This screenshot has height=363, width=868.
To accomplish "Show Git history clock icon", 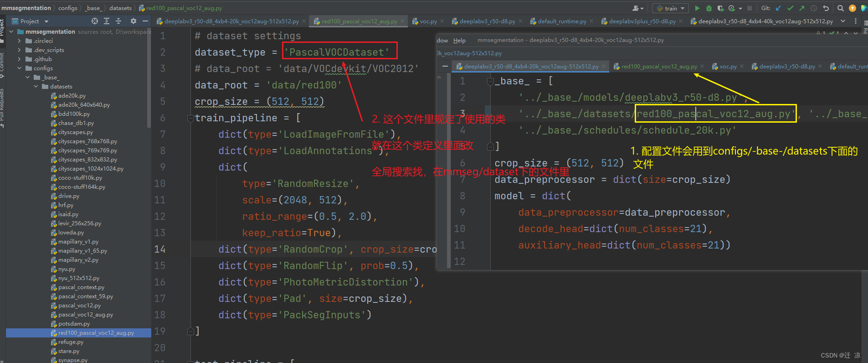I will coord(814,8).
